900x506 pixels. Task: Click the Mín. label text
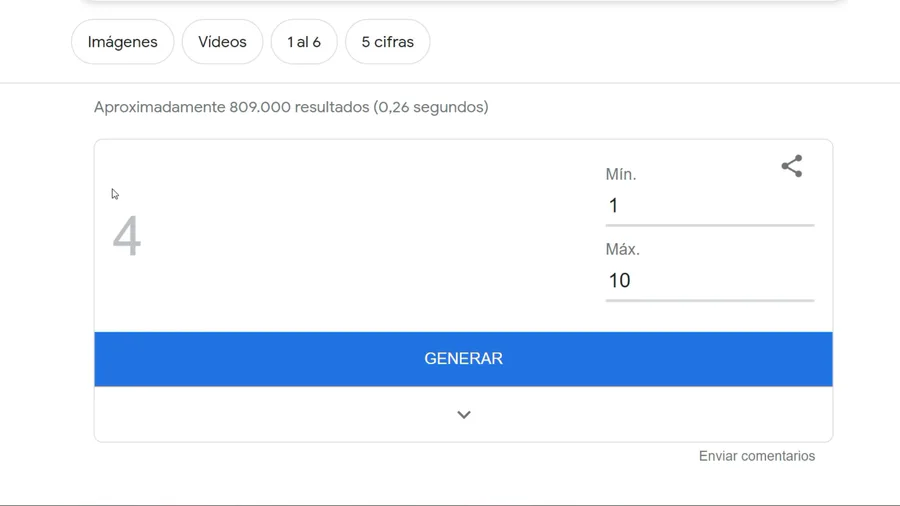(620, 174)
